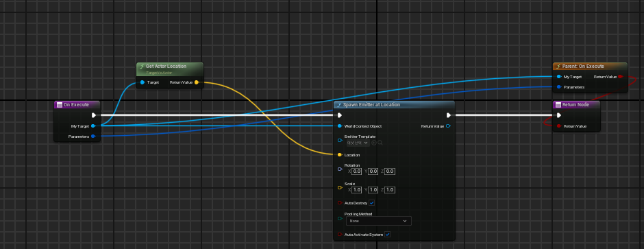Click the use-selected-asset icon beside Emitter Template
644x249 pixels.
click(374, 143)
